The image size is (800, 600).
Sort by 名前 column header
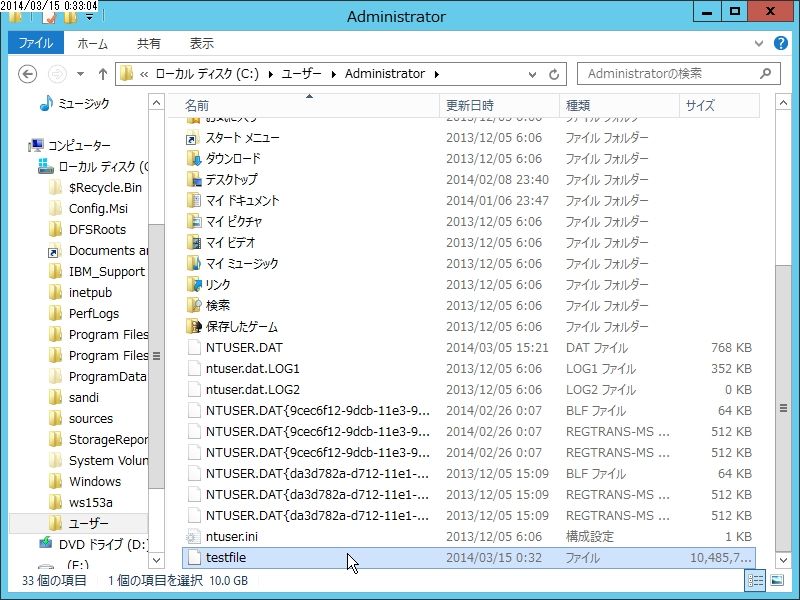tap(304, 106)
